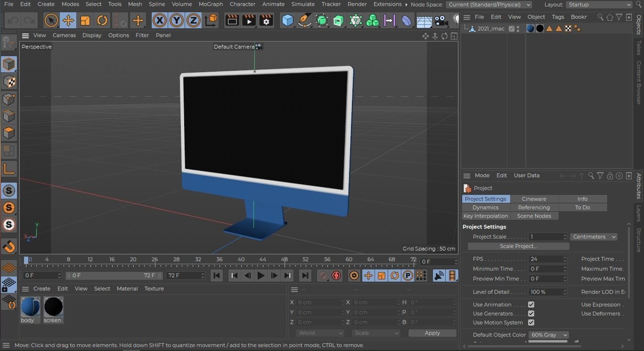Uncheck Use Motion System checkbox
The image size is (644, 351).
(x=531, y=323)
